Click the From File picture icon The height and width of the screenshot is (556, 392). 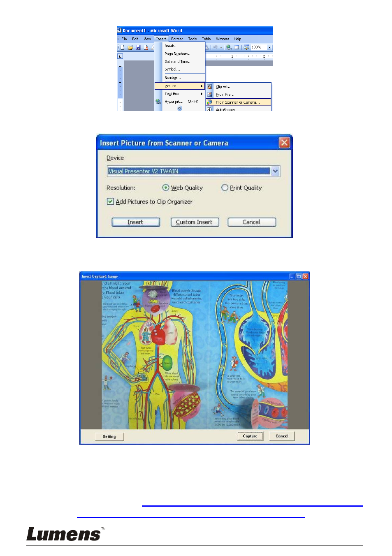click(x=210, y=95)
